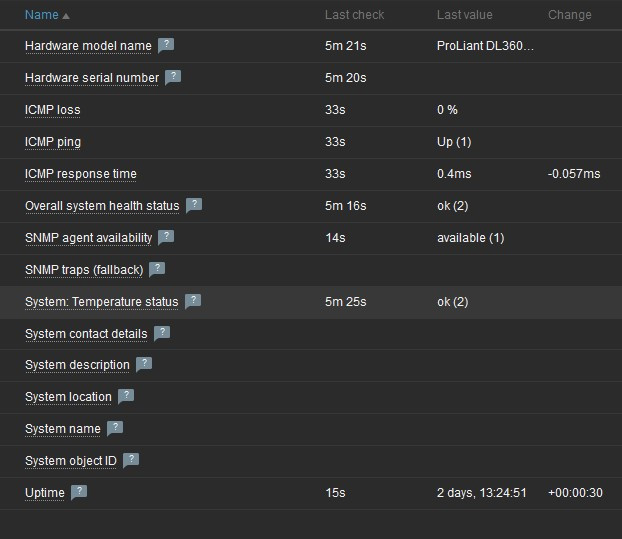The image size is (622, 539).
Task: Open the ICMP ping item link
Action: tap(53, 142)
